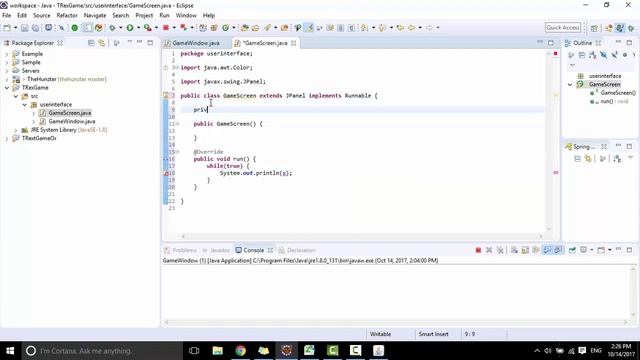Click the New wizard toolbar icon
Screen dimensions: 640x360
tap(7, 28)
